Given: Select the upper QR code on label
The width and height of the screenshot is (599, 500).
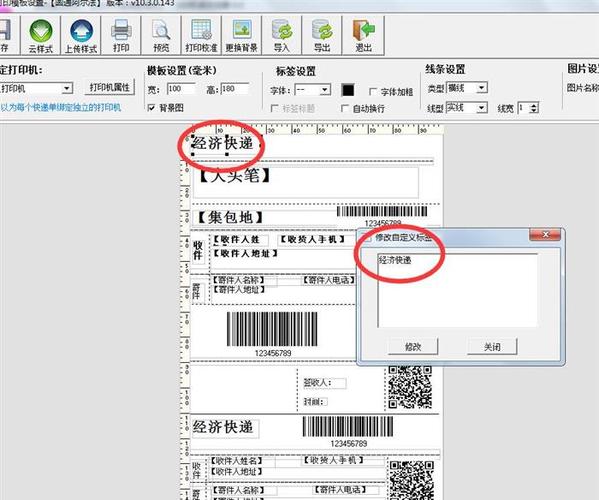Looking at the screenshot, I should (x=410, y=387).
